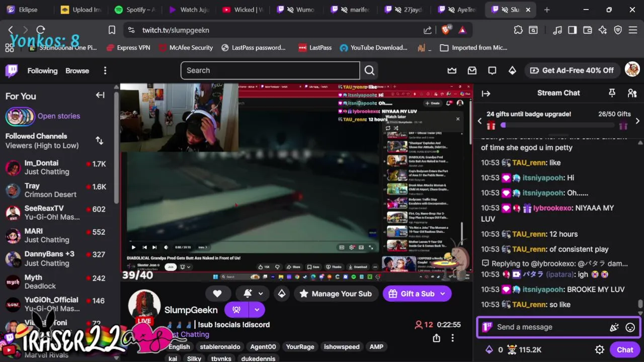
Task: Switch to the Wicked YouTube tab
Action: pyautogui.click(x=243, y=10)
